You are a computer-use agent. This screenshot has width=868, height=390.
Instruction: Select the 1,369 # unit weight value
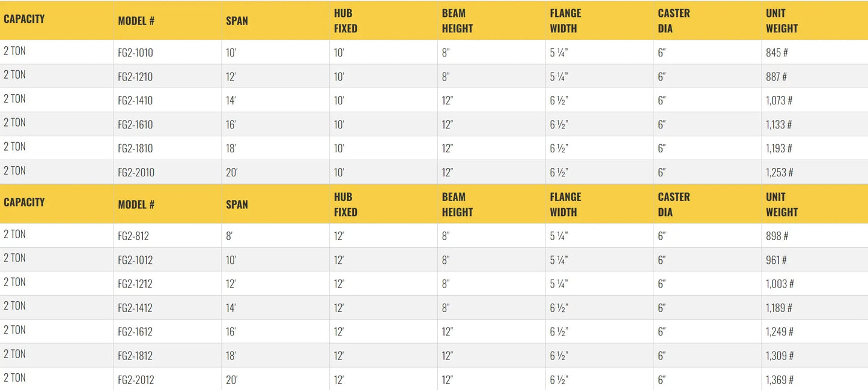pos(780,380)
